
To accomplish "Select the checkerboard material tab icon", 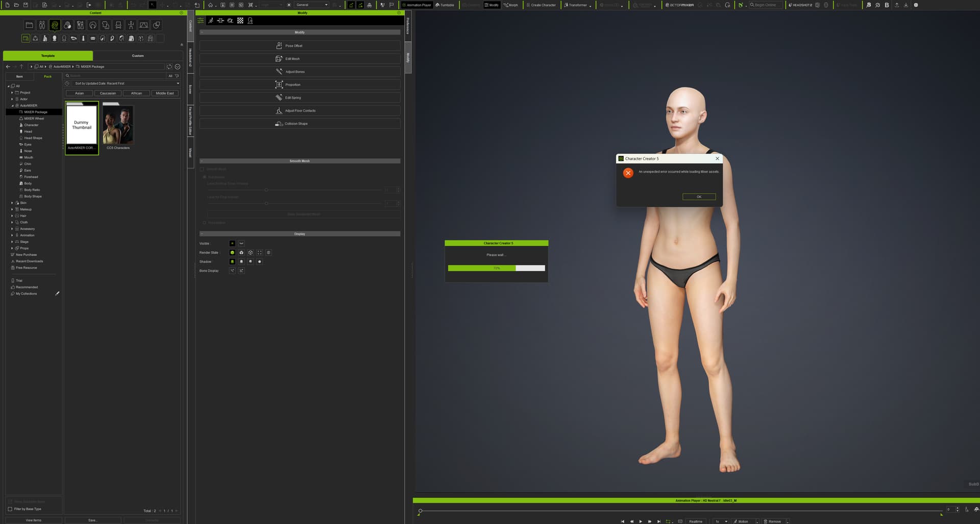I will pos(240,21).
